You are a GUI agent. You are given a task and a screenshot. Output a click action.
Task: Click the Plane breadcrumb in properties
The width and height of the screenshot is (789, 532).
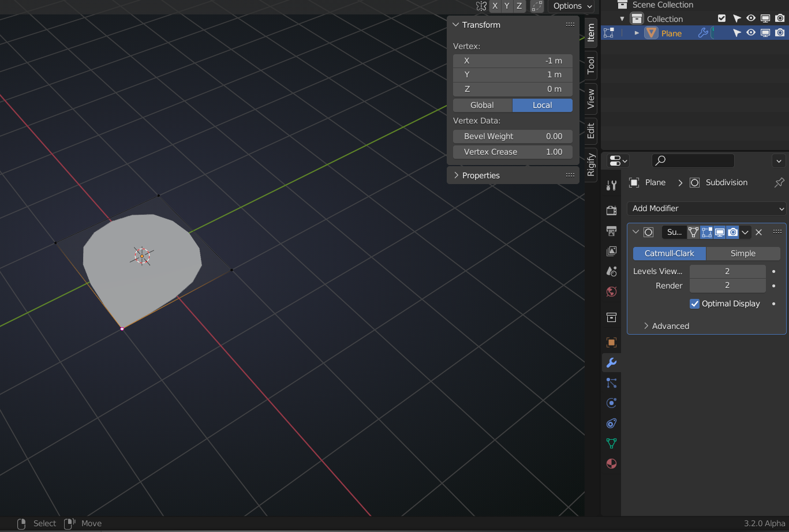coord(655,182)
